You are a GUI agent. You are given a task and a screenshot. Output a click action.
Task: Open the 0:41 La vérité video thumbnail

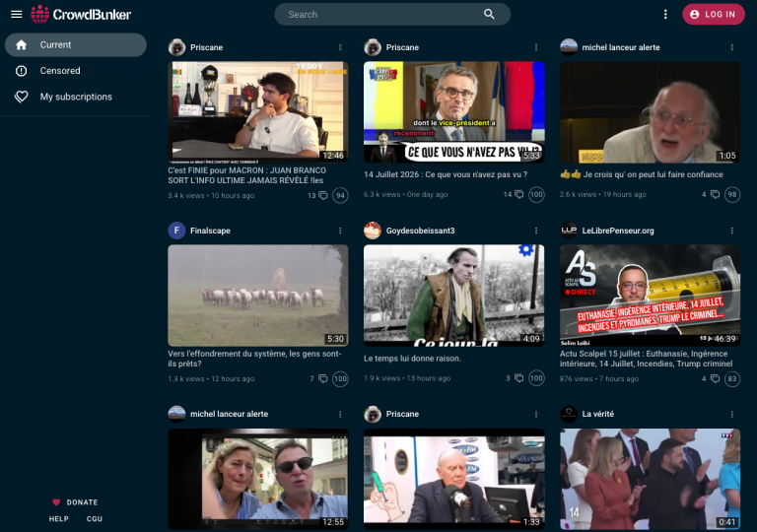tap(650, 479)
